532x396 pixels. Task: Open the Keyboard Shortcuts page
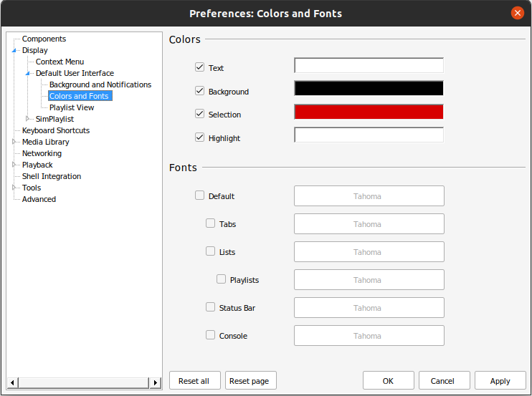click(56, 130)
